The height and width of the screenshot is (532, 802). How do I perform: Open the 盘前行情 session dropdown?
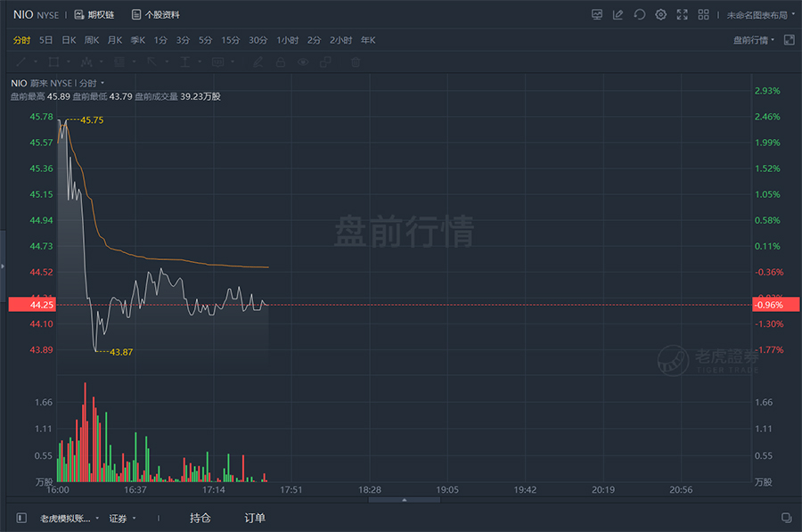pyautogui.click(x=754, y=40)
